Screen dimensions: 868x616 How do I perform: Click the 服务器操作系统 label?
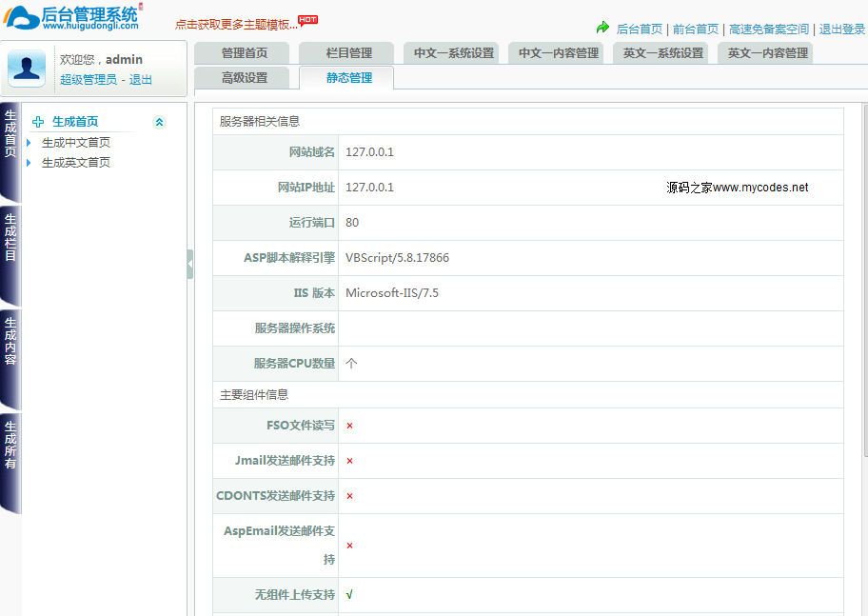295,328
